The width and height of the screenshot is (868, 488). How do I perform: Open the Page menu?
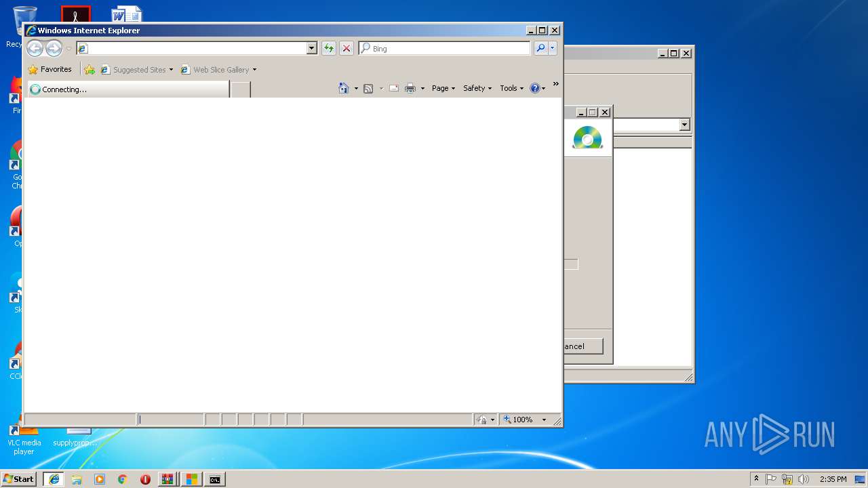443,88
